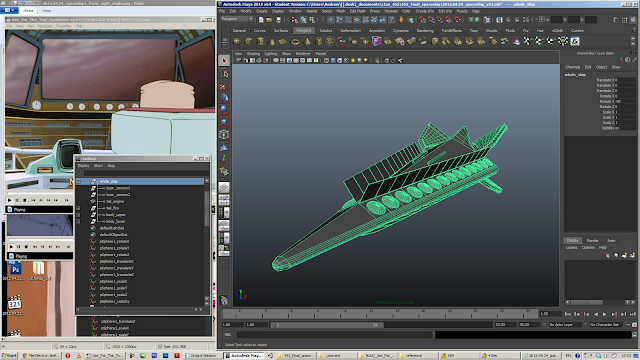The height and width of the screenshot is (360, 640).
Task: Open the Script Editor icon beside command line
Action: [x=635, y=335]
